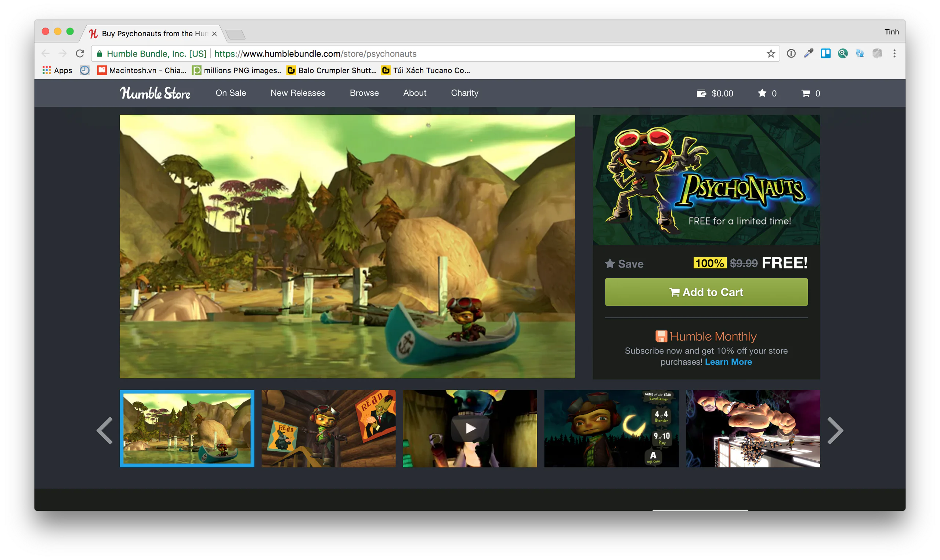This screenshot has height=560, width=940.
Task: Open the wallet balance $0.00
Action: pos(715,93)
